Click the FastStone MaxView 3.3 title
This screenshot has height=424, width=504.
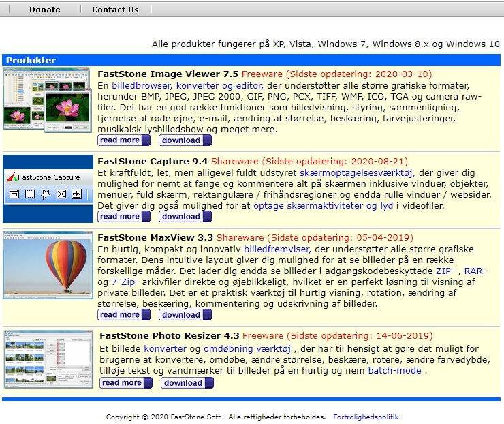click(155, 238)
